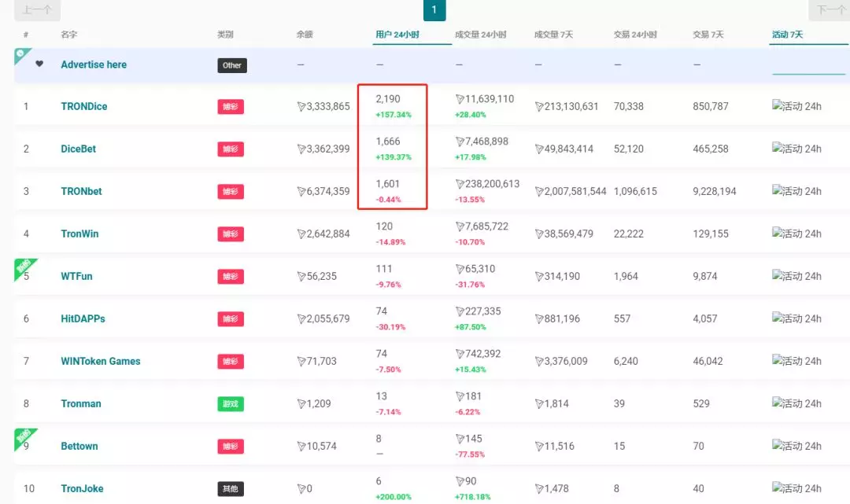The image size is (850, 504).
Task: Click TronJoke change +200.00%
Action: tap(394, 497)
